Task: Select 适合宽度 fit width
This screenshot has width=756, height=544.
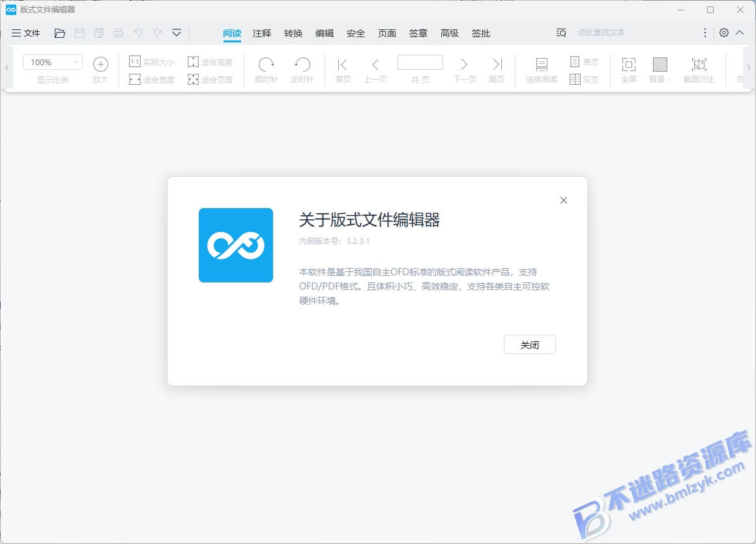Action: point(151,79)
